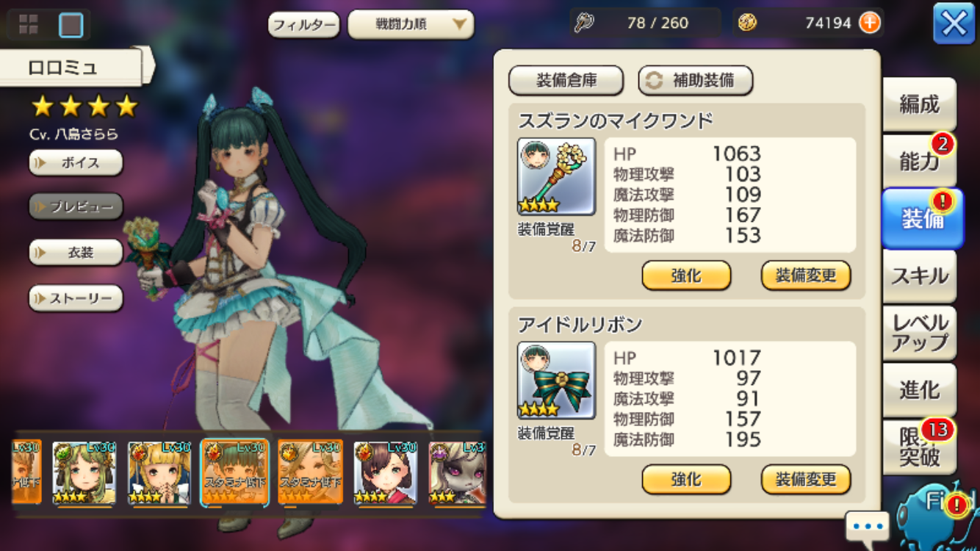The image size is (980, 551).
Task: Open the フィルター filter options
Action: [x=303, y=25]
